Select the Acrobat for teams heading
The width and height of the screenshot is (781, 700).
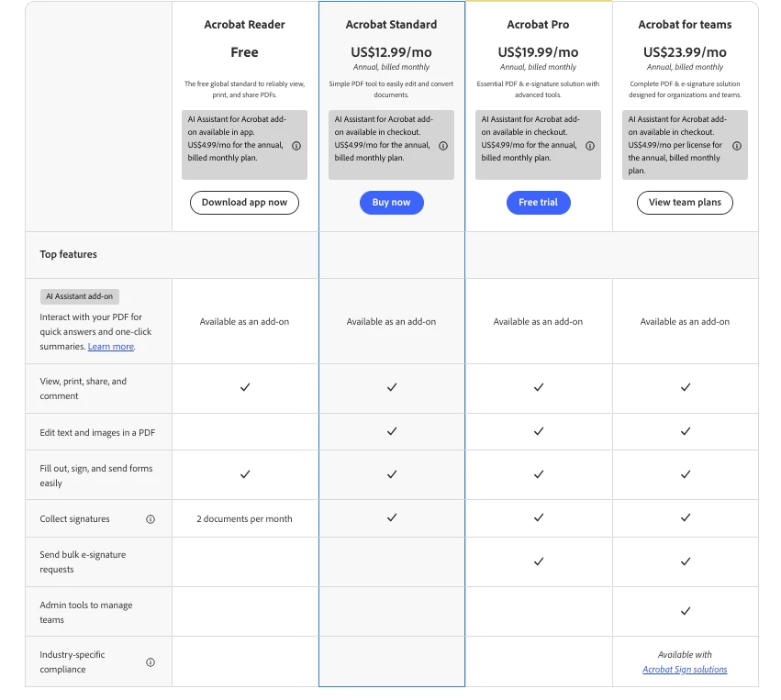point(685,25)
